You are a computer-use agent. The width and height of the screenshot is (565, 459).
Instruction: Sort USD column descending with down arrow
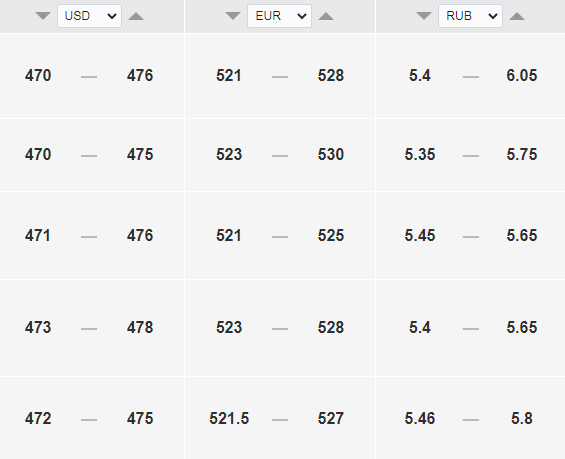[x=43, y=16]
